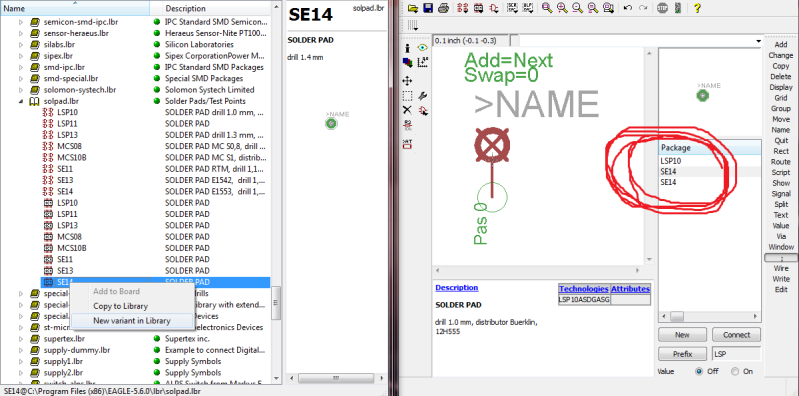This screenshot has height=396, width=799.
Task: Click the Save floppy disk icon
Action: 428,8
